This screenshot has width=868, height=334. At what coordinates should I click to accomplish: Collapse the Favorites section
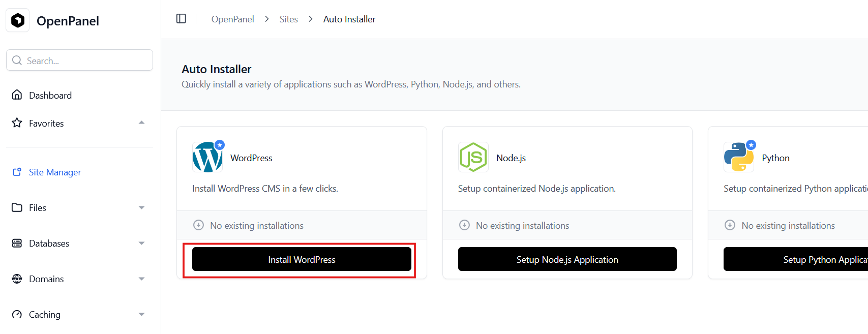click(x=141, y=123)
